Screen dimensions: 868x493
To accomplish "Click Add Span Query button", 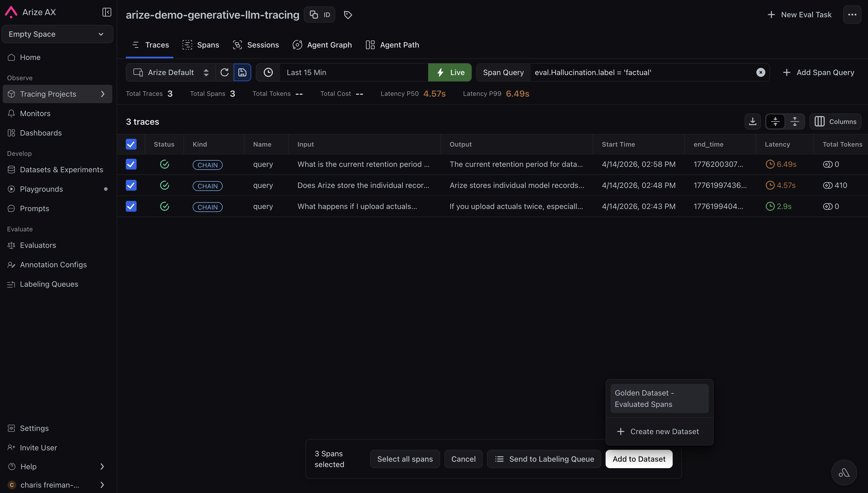I will coord(819,72).
